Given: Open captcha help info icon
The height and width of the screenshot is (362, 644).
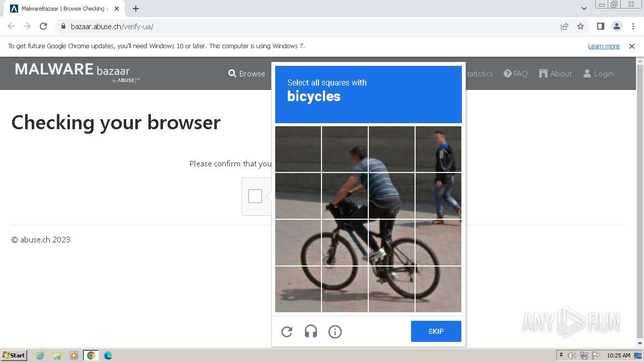Looking at the screenshot, I should [x=335, y=332].
